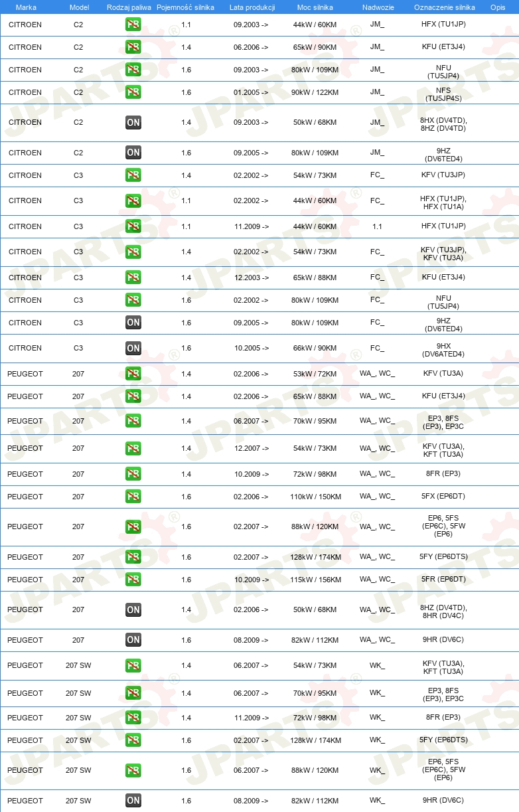Select the production date 10.2005 ->
Image resolution: width=519 pixels, height=812 pixels.
(x=251, y=348)
